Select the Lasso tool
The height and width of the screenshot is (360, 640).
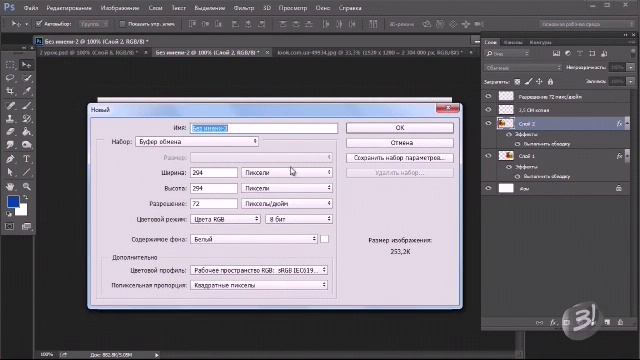point(10,78)
